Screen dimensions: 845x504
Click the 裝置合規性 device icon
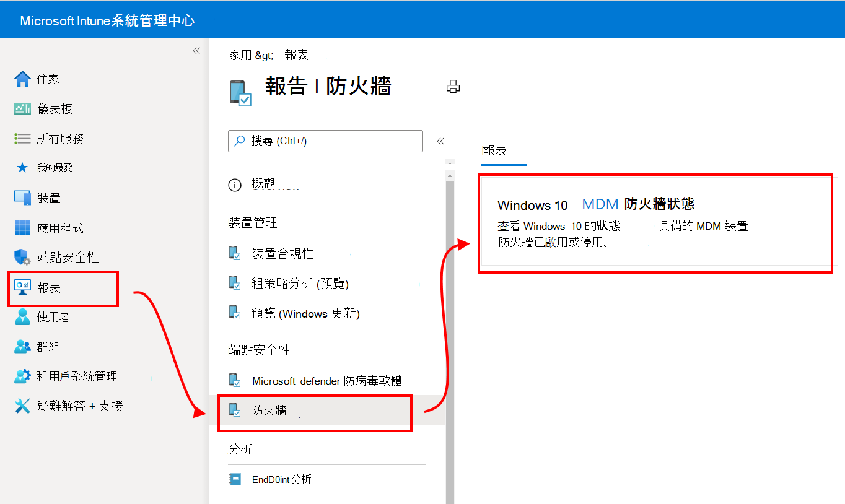235,253
